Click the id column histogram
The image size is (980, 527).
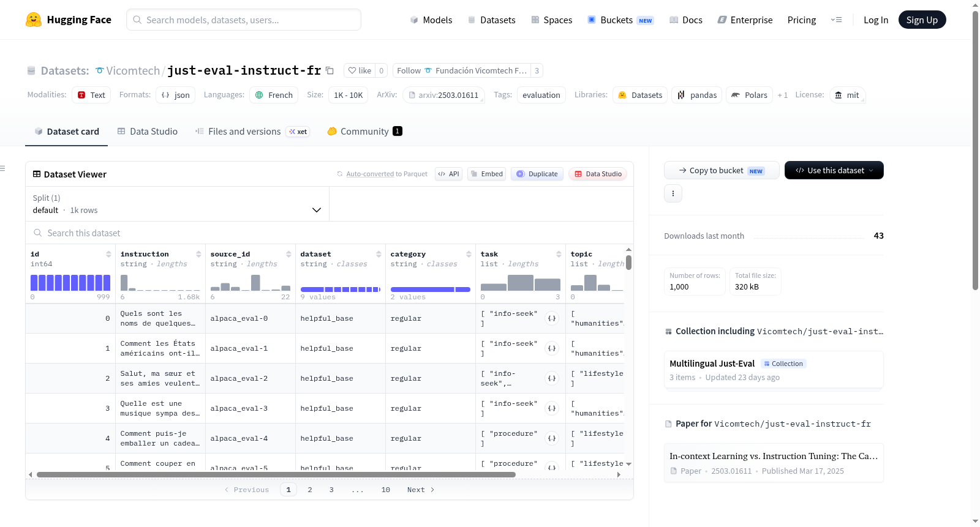point(70,282)
